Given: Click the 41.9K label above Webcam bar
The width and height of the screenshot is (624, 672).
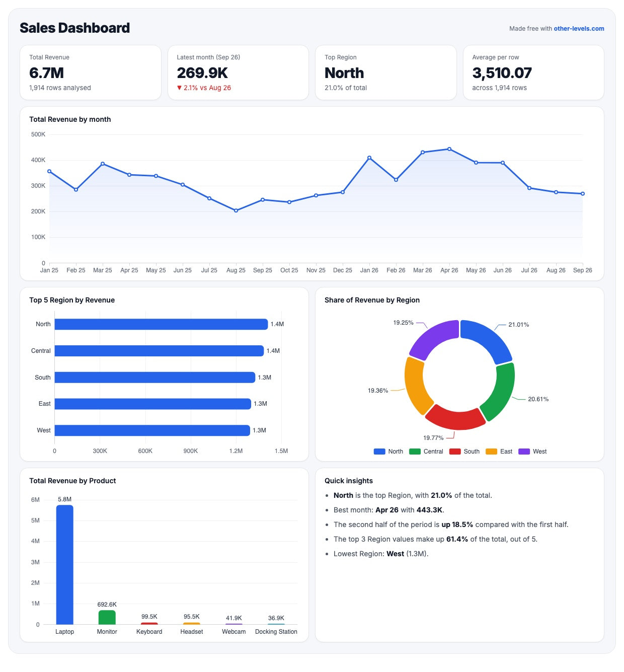Looking at the screenshot, I should click(233, 618).
